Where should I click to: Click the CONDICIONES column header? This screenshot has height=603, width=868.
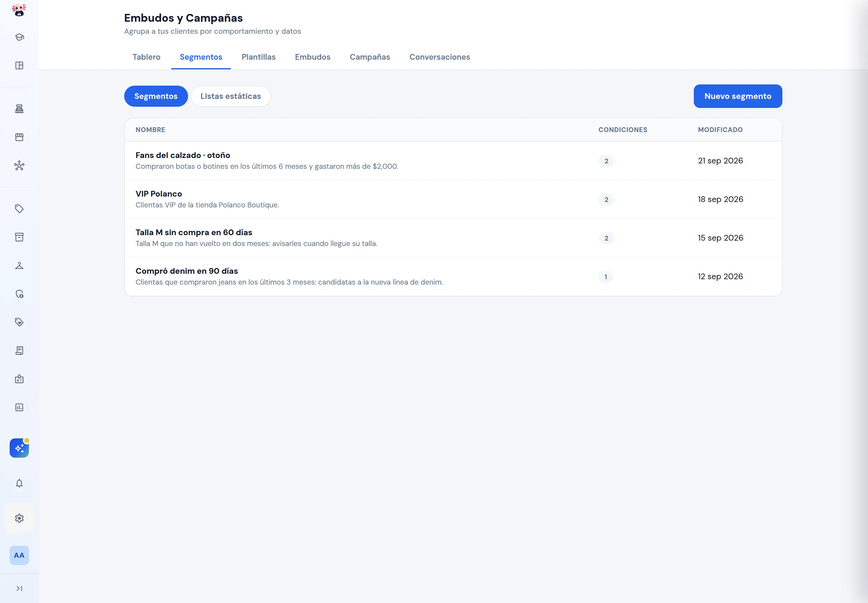(x=623, y=130)
